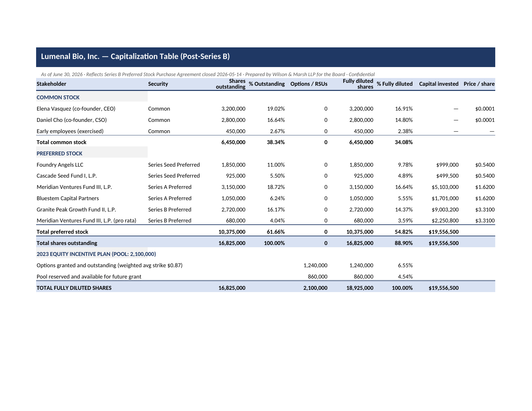Viewport: 532px width, 411px height.
Task: Select Elena Vasquez shares outstanding cell
Action: [233, 109]
